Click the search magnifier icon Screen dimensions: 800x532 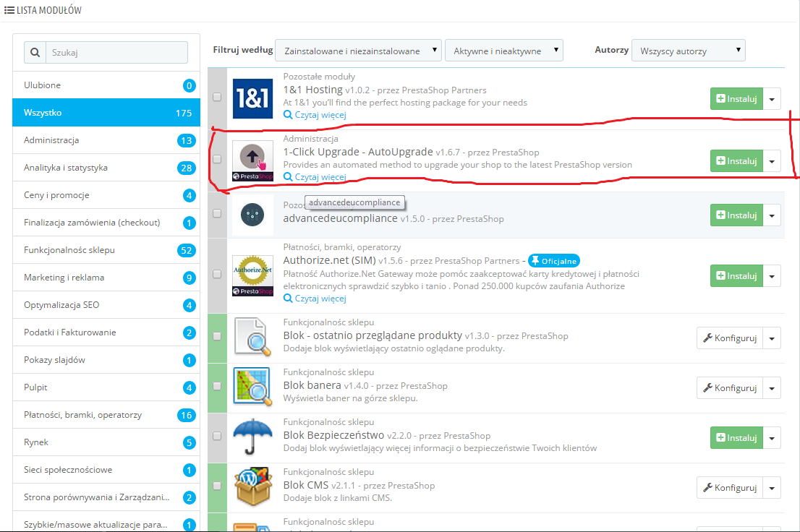coord(35,52)
